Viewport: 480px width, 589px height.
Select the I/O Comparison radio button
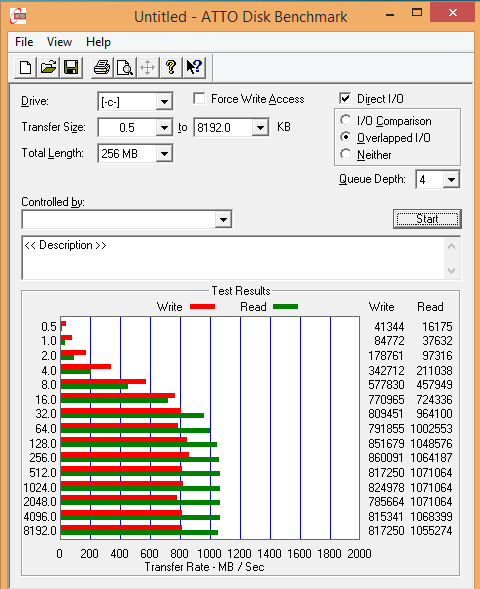click(346, 120)
